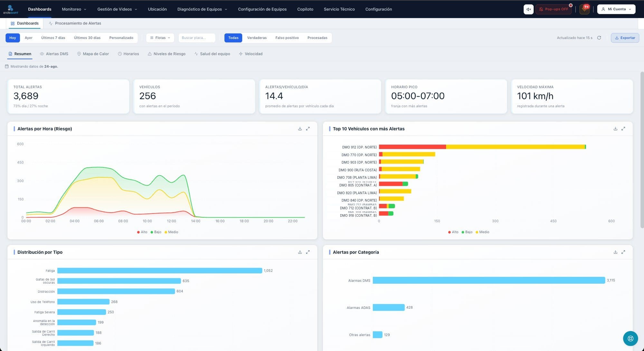Toggle Medio series in Top 10 legend
Screen dimensions: 644x351
point(482,232)
